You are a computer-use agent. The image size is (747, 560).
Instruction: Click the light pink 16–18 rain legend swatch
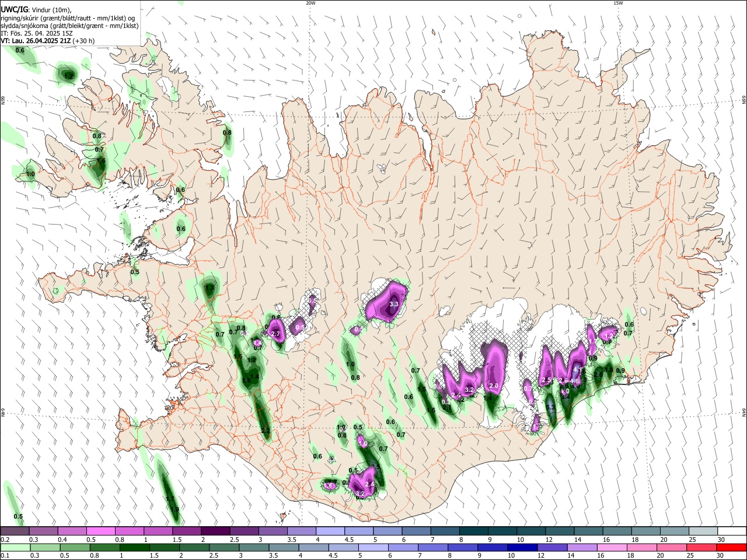(612, 548)
